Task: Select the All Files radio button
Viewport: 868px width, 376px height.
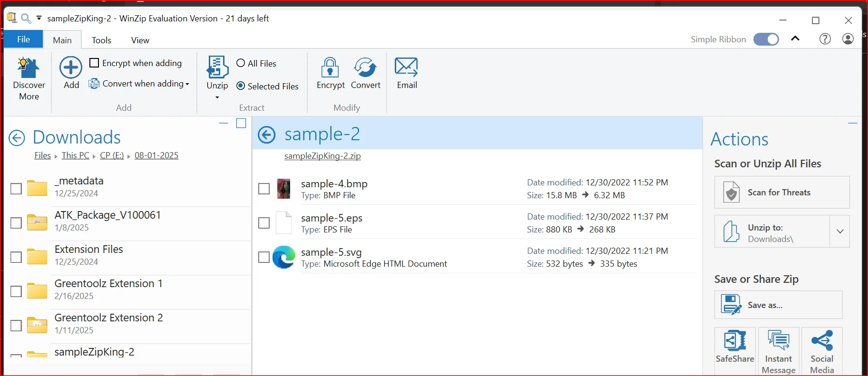Action: coord(241,63)
